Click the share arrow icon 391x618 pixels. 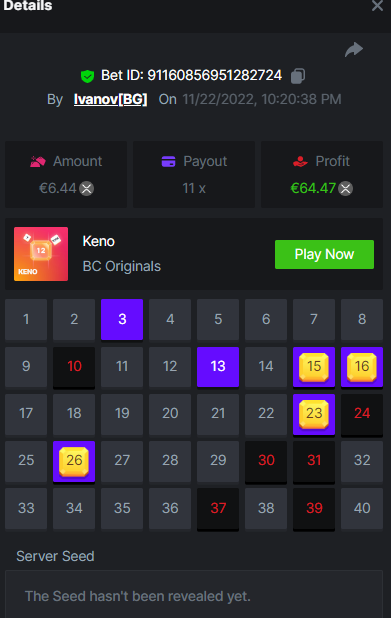(x=354, y=50)
